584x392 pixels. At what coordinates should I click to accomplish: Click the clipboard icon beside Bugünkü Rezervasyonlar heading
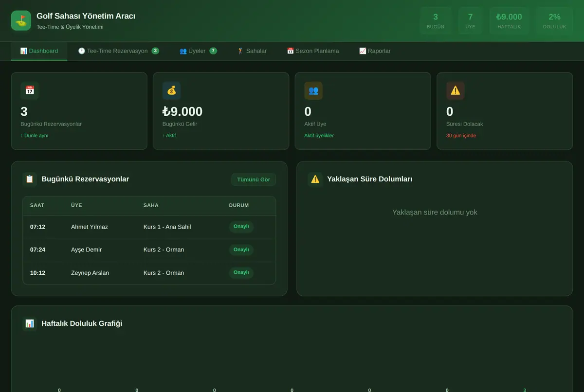pos(30,179)
